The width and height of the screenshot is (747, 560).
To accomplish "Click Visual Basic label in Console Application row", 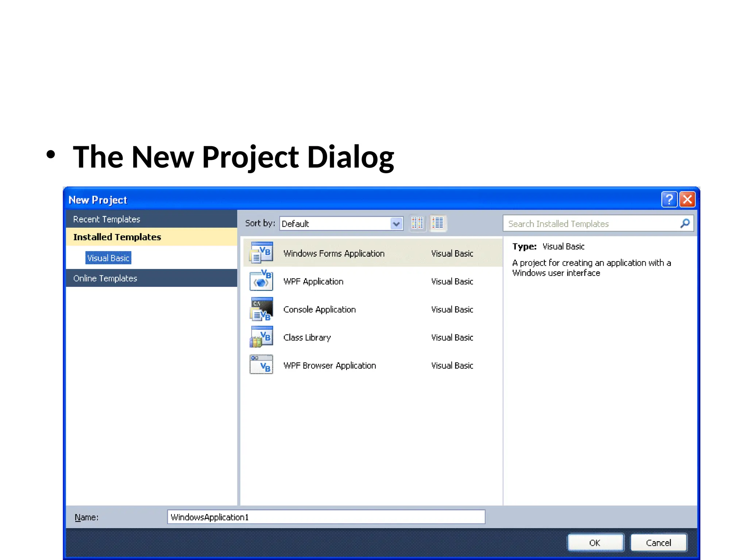I will point(452,310).
